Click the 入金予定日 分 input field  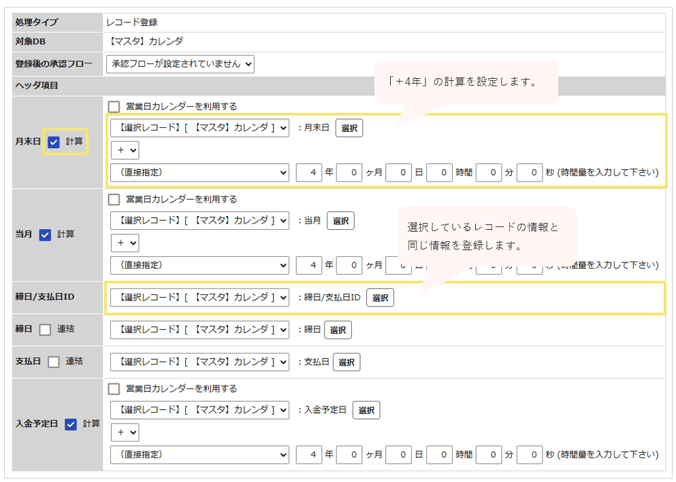coord(488,454)
